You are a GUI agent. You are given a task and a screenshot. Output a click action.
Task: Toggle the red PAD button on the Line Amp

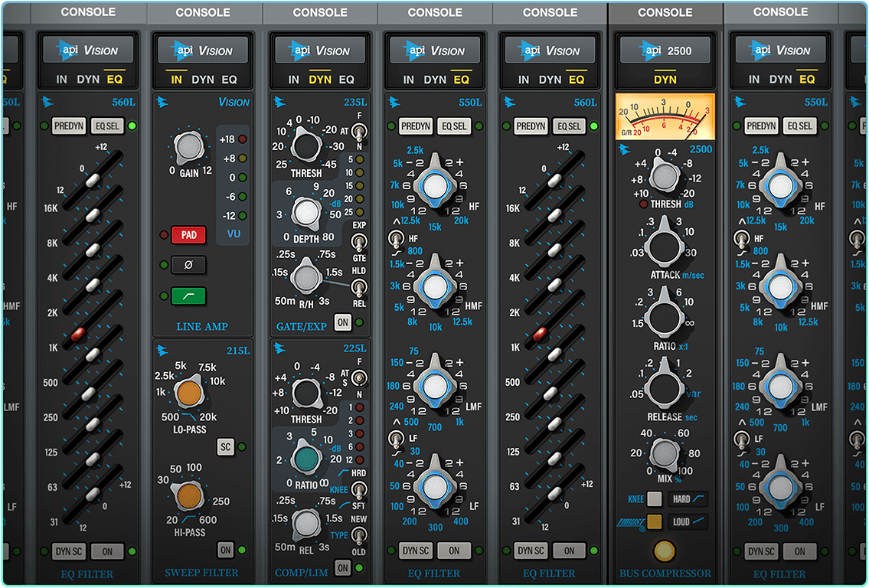pyautogui.click(x=188, y=235)
